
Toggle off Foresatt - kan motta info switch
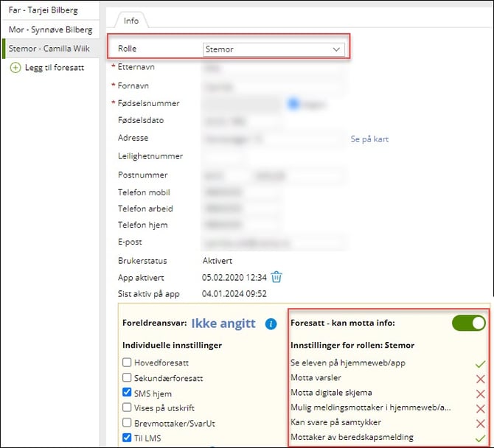(x=469, y=323)
